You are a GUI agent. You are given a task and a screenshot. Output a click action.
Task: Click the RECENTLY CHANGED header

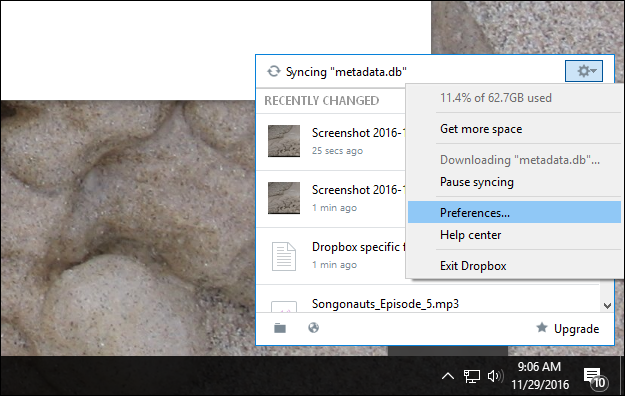point(322,100)
